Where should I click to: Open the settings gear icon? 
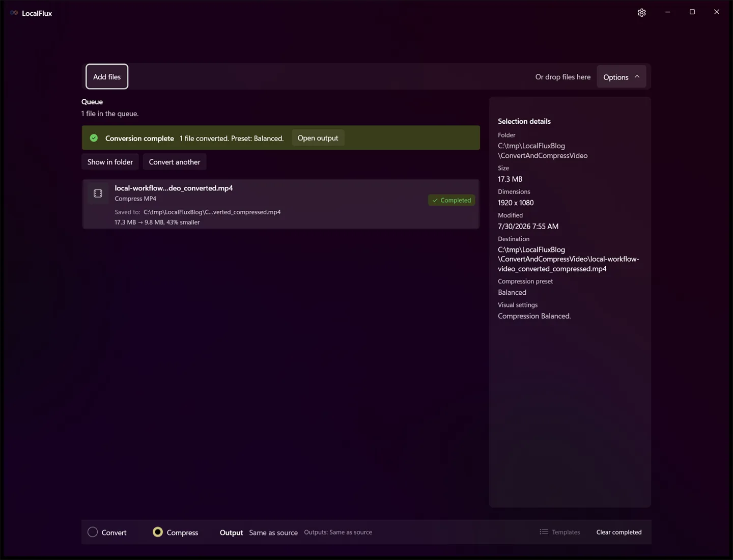click(x=641, y=13)
